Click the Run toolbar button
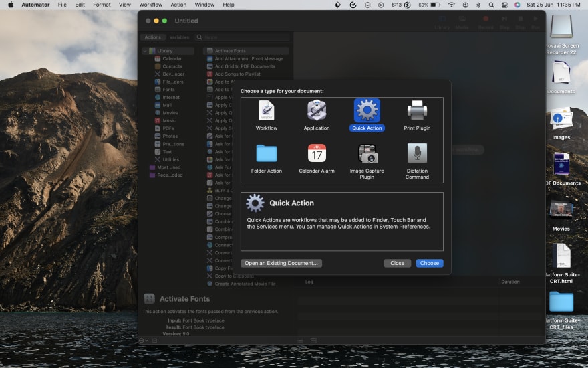The height and width of the screenshot is (368, 588). coord(535,22)
